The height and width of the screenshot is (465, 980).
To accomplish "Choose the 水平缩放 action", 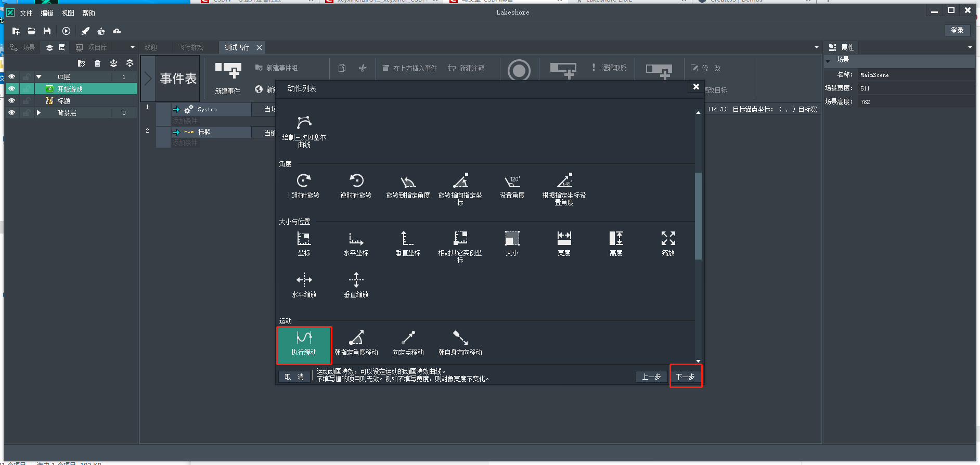I will point(304,285).
